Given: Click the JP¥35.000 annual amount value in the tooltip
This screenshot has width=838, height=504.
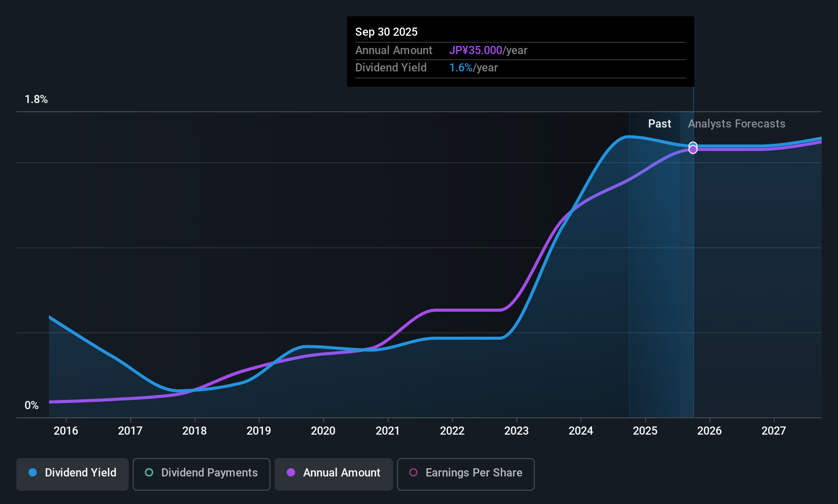Looking at the screenshot, I should [x=476, y=51].
